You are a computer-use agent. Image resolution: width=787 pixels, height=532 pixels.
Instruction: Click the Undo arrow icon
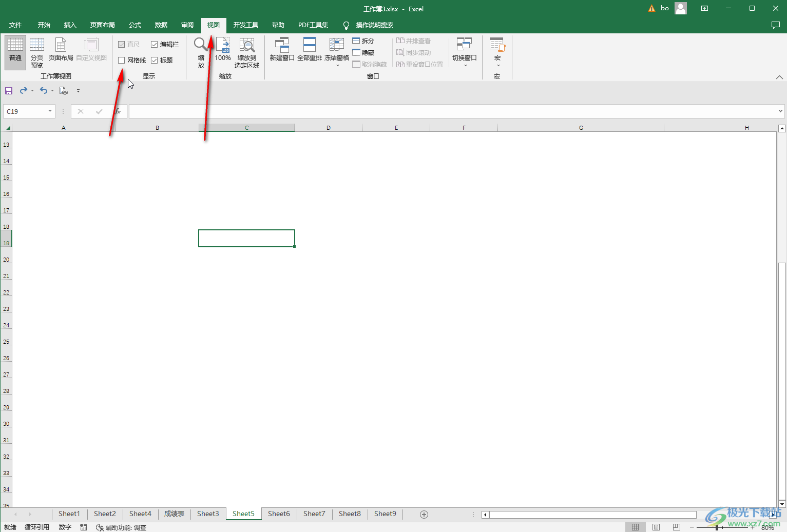[44, 91]
